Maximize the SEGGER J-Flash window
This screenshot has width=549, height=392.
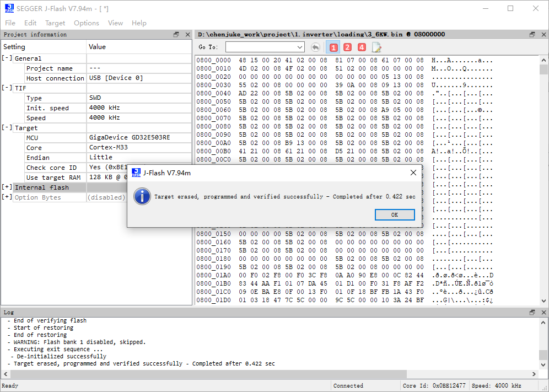click(510, 8)
